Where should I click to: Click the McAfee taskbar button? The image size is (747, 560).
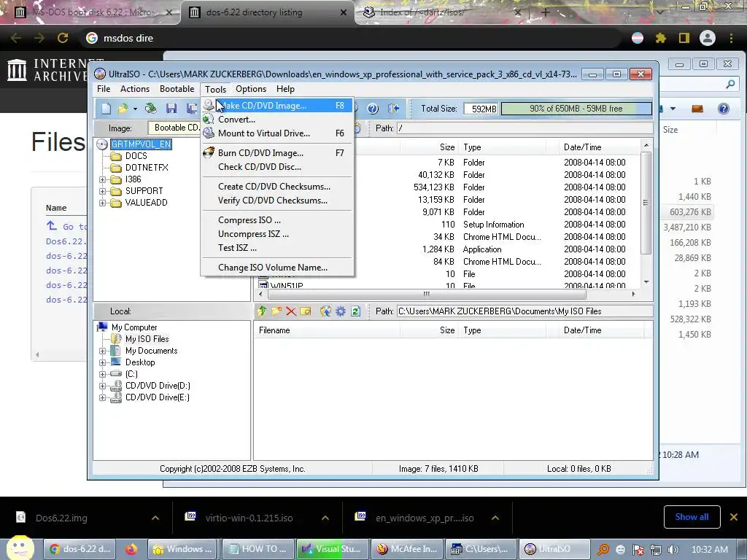(407, 549)
